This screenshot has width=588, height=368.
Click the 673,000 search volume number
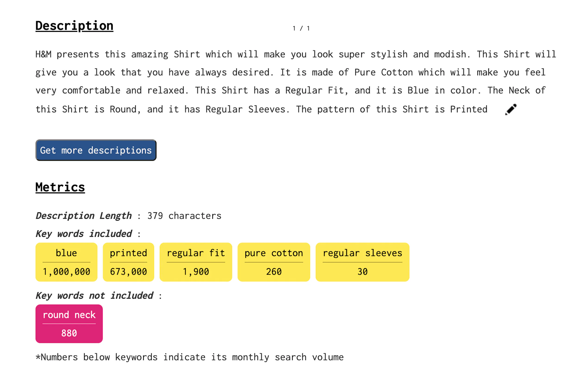128,272
